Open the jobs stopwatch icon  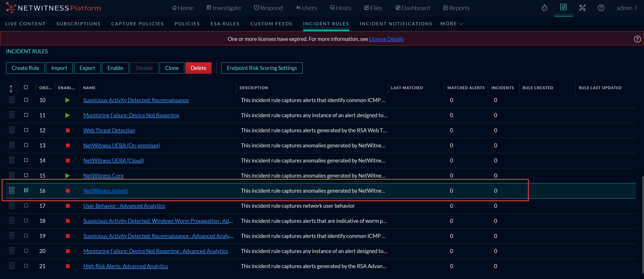click(x=545, y=8)
